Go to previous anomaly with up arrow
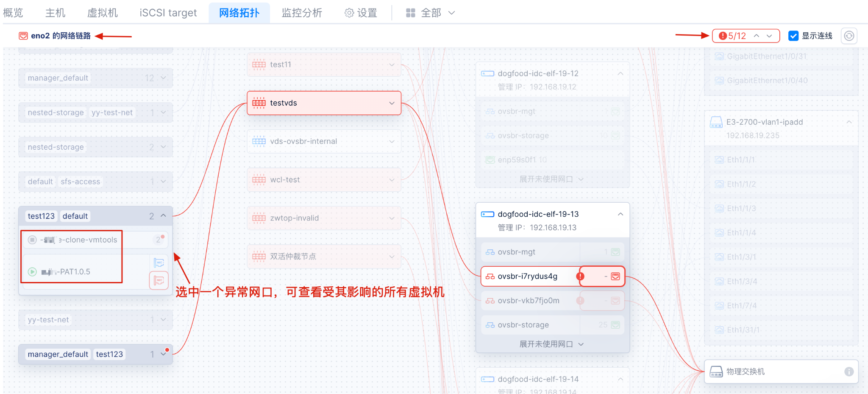This screenshot has height=394, width=868. (x=757, y=36)
